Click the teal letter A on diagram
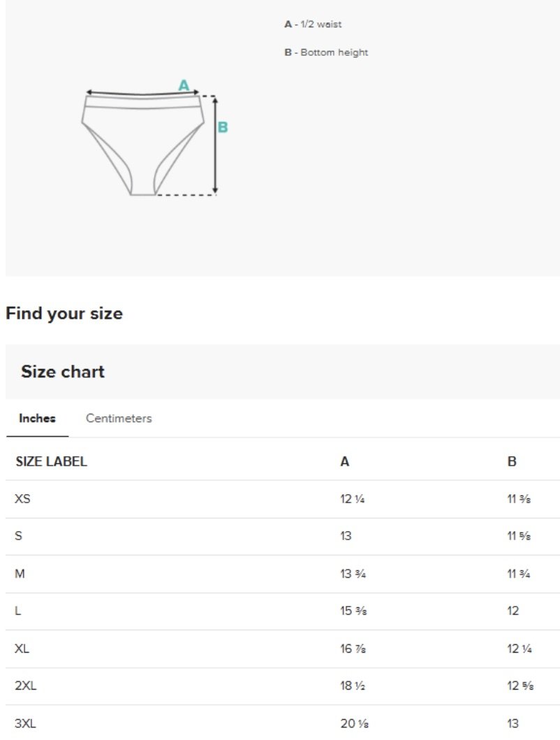This screenshot has width=560, height=740. pos(184,85)
